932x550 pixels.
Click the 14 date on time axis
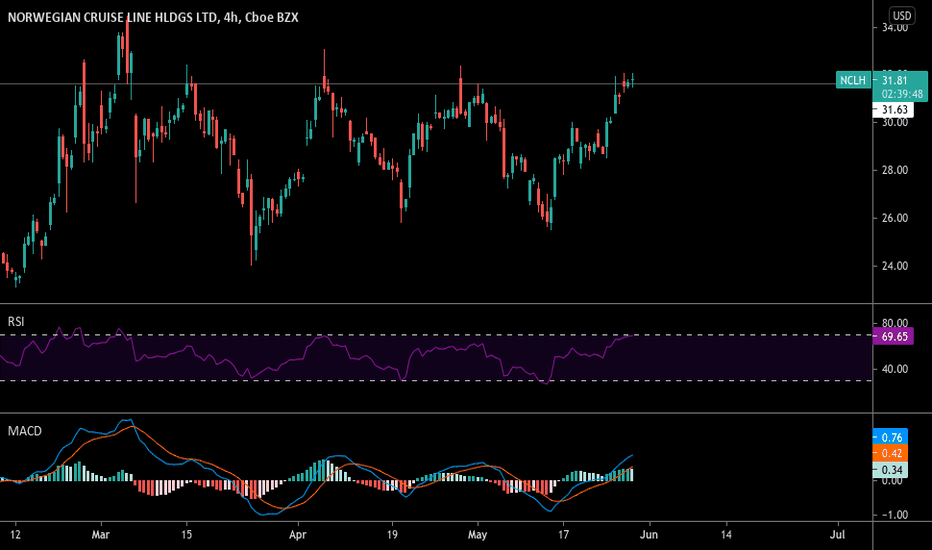click(726, 535)
